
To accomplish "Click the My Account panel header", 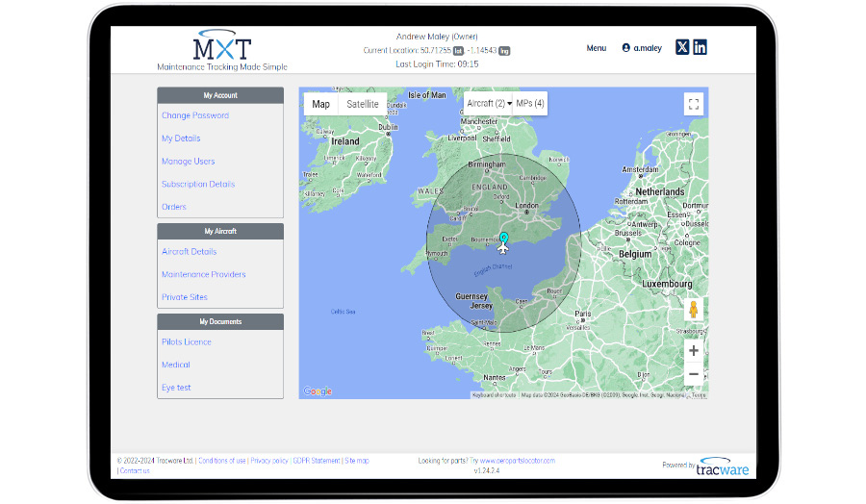I will click(220, 95).
